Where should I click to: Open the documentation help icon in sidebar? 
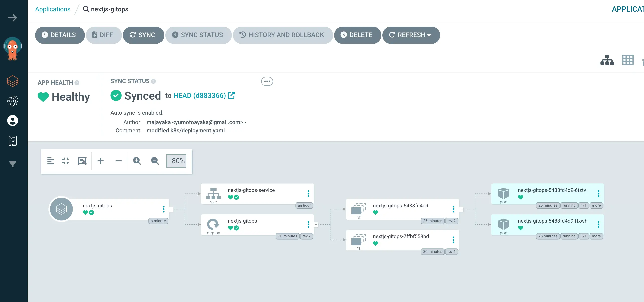point(13,141)
